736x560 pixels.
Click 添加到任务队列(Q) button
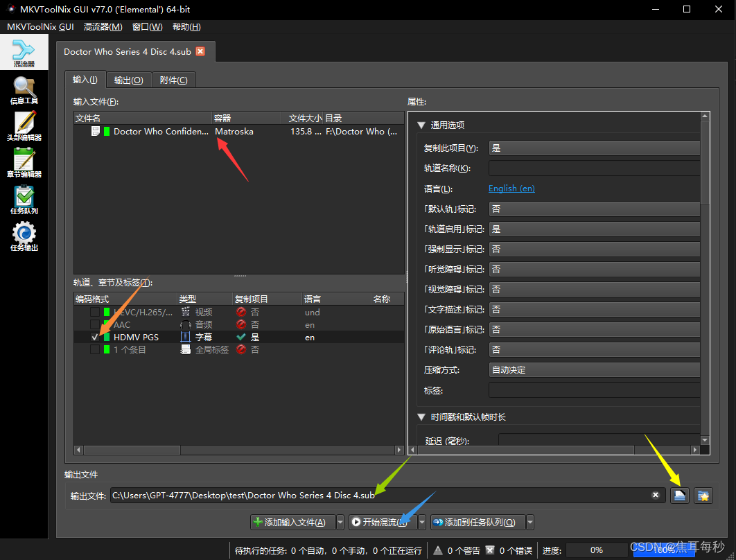(x=477, y=522)
